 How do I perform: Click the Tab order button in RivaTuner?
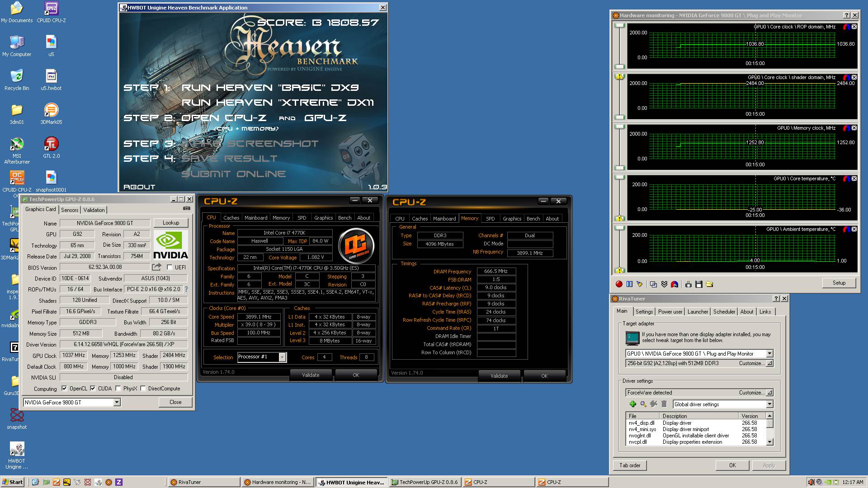click(x=630, y=465)
